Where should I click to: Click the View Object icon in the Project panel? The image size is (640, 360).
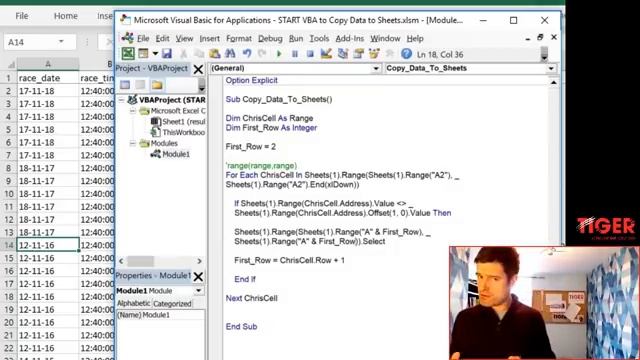(x=140, y=84)
